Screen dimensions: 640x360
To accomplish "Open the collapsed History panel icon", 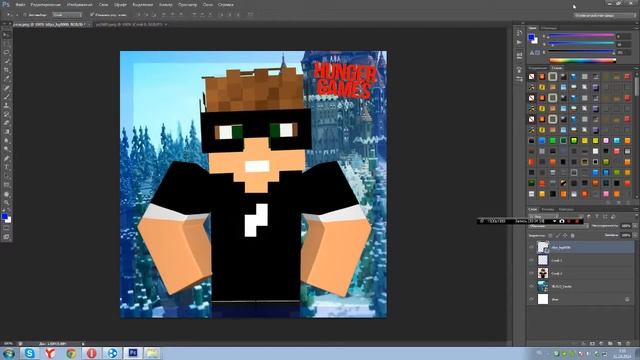I will coord(519,33).
